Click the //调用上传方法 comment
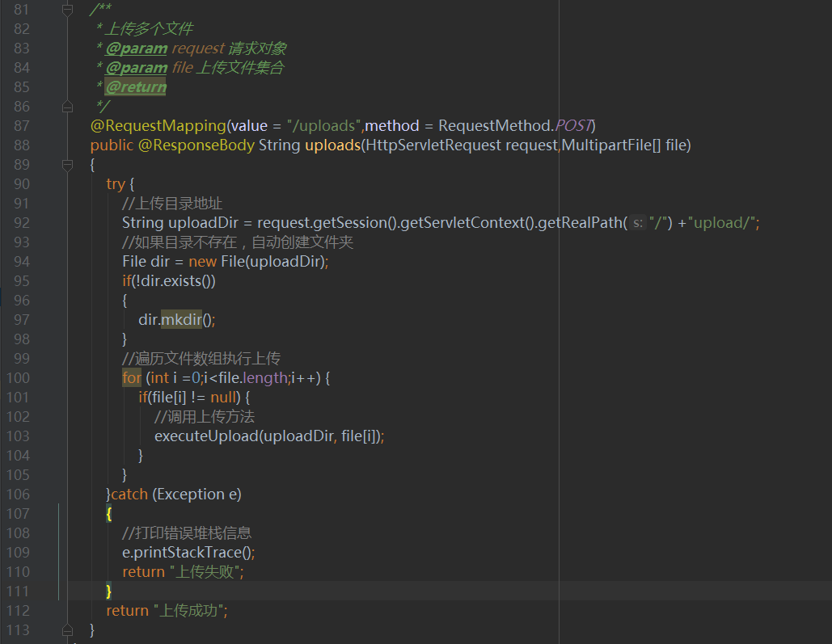This screenshot has width=832, height=644. (x=205, y=417)
